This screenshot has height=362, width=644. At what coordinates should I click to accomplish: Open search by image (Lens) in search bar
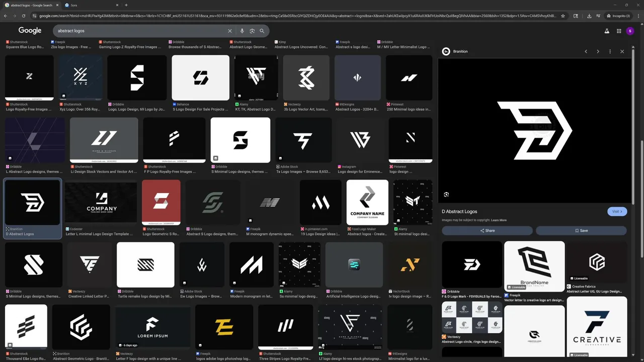click(252, 31)
